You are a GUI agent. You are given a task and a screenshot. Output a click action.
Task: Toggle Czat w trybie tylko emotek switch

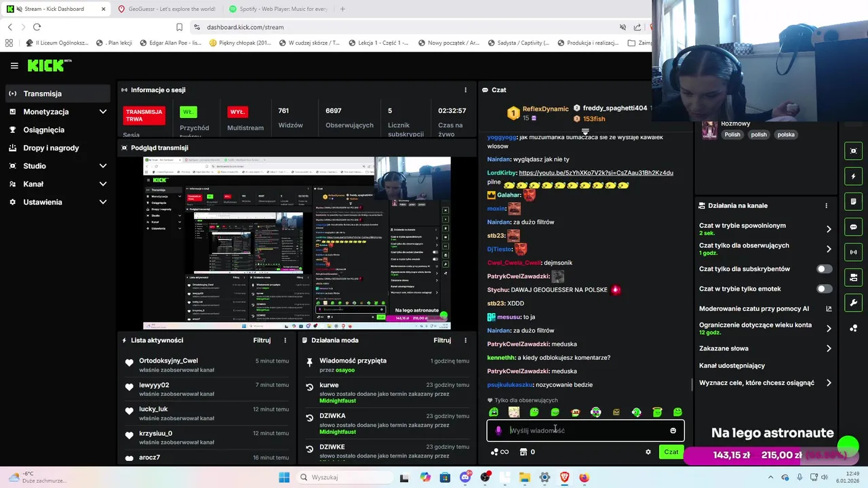click(824, 289)
